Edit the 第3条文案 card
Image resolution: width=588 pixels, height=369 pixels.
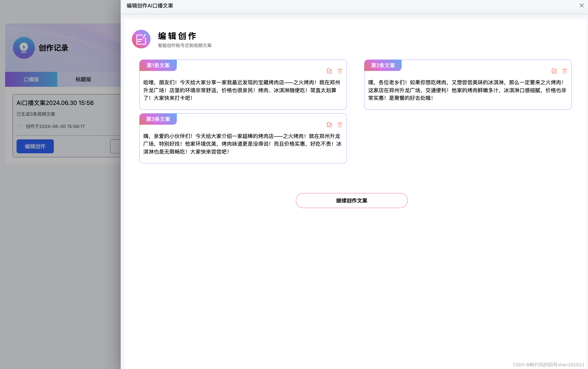(x=329, y=125)
